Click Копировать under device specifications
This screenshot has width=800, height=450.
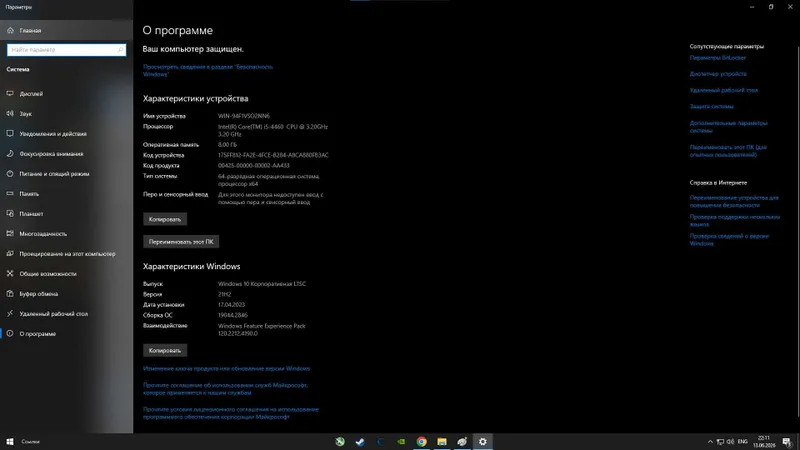165,219
